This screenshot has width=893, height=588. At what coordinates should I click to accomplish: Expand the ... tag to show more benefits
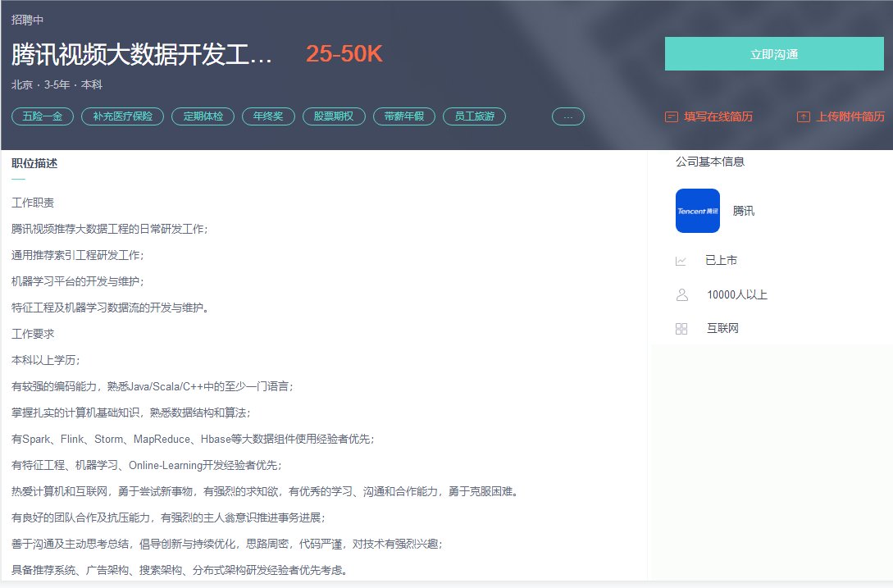point(567,116)
